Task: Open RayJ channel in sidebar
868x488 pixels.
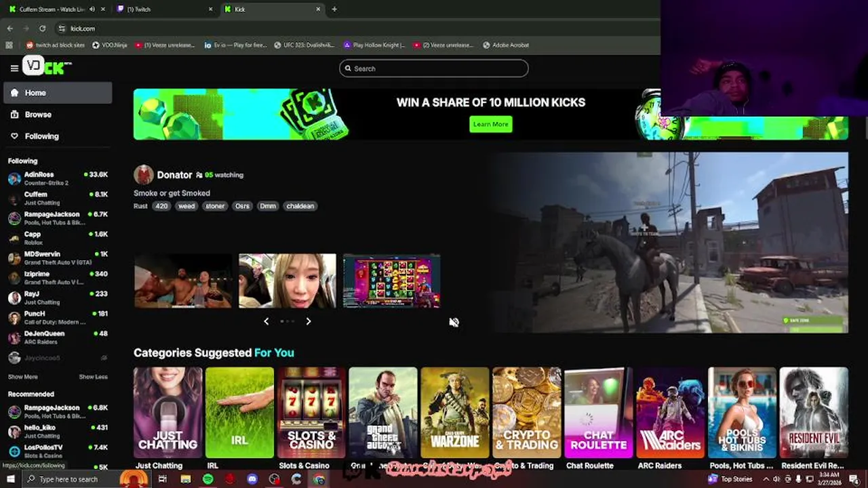Action: tap(58, 298)
